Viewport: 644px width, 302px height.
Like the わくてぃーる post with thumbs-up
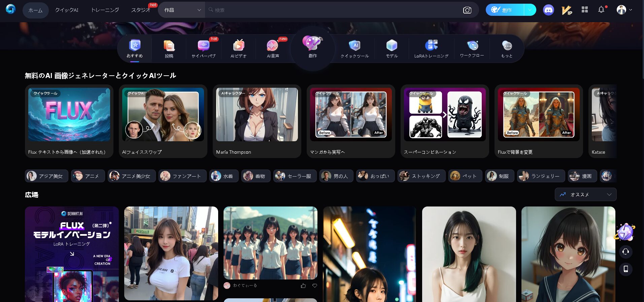303,286
